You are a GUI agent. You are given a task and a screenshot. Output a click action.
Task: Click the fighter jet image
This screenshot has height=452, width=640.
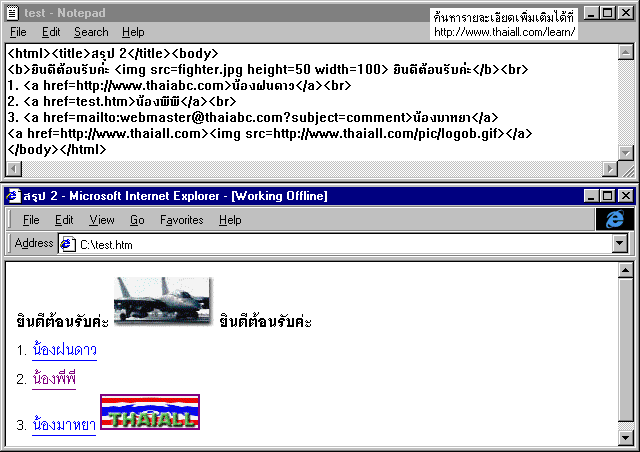click(x=162, y=301)
